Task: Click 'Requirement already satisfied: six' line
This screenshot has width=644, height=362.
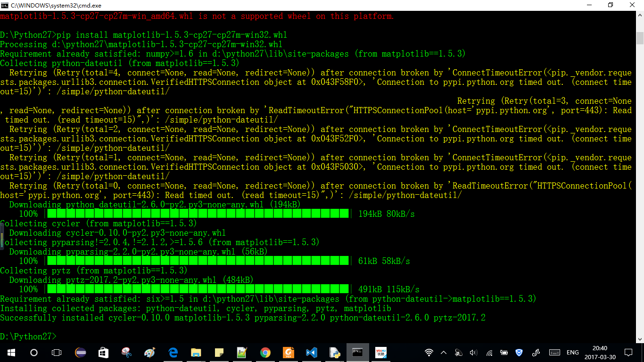Action: click(268, 299)
